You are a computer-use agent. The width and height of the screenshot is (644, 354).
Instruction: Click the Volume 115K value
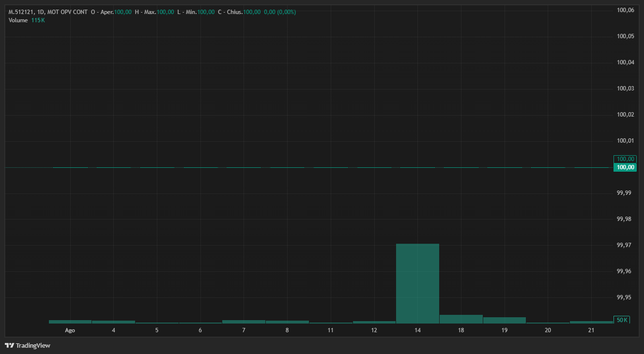click(x=38, y=20)
